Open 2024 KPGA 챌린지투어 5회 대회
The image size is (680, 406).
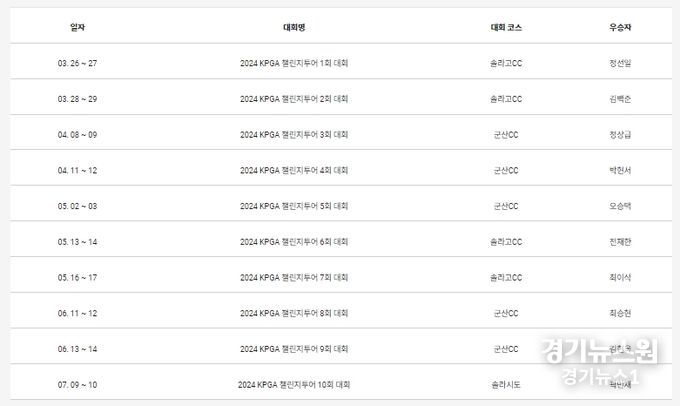coord(294,206)
